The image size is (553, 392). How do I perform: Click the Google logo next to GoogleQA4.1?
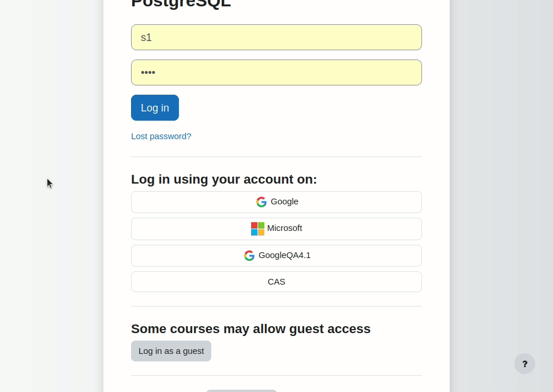coord(249,255)
